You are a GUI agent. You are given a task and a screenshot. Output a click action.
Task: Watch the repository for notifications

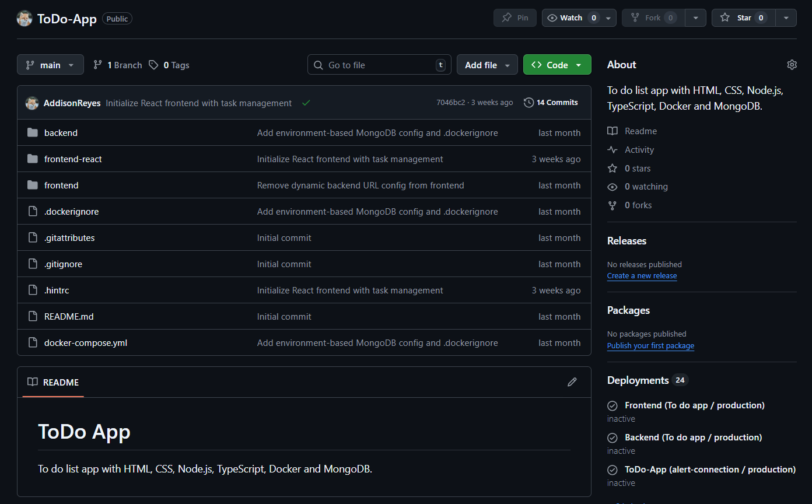(571, 18)
